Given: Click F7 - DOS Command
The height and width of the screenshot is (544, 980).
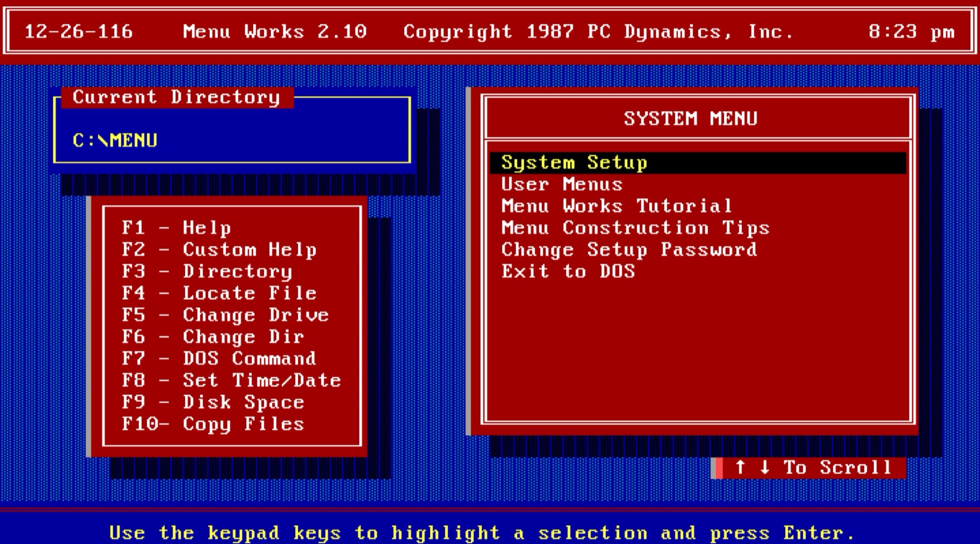Looking at the screenshot, I should pos(219,359).
